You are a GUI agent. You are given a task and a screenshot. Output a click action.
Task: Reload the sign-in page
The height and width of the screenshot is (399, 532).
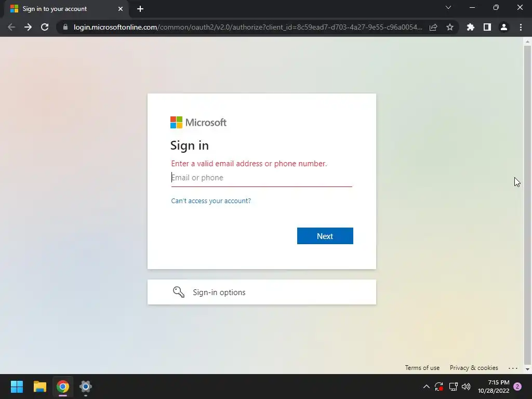pos(45,27)
